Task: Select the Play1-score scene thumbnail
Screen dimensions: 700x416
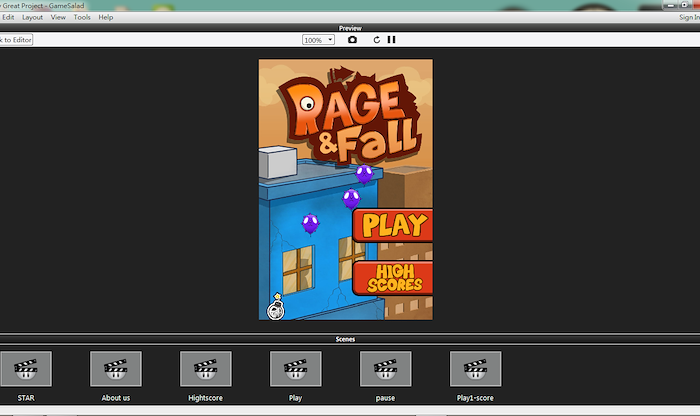Action: [475, 369]
